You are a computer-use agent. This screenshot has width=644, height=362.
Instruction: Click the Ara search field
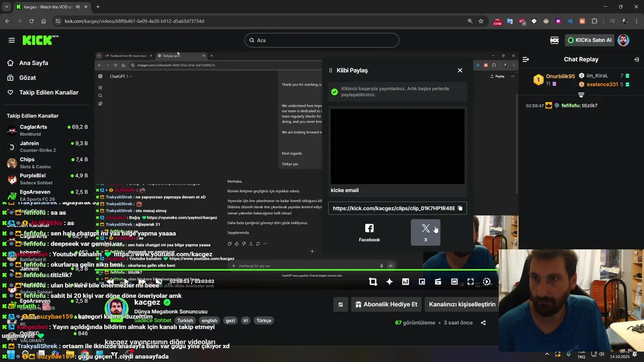pyautogui.click(x=322, y=40)
